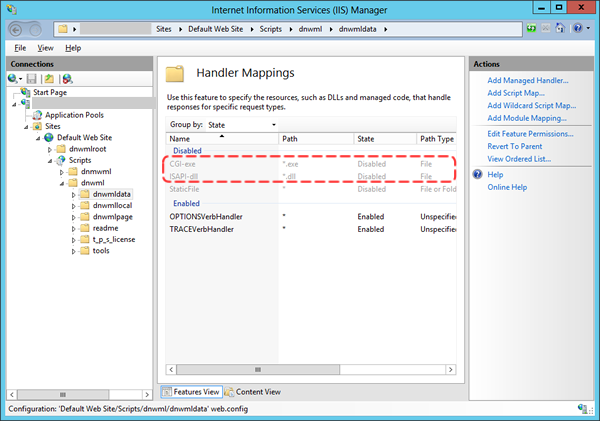Click the Stop icon in address bar
The width and height of the screenshot is (600, 421).
tap(546, 28)
